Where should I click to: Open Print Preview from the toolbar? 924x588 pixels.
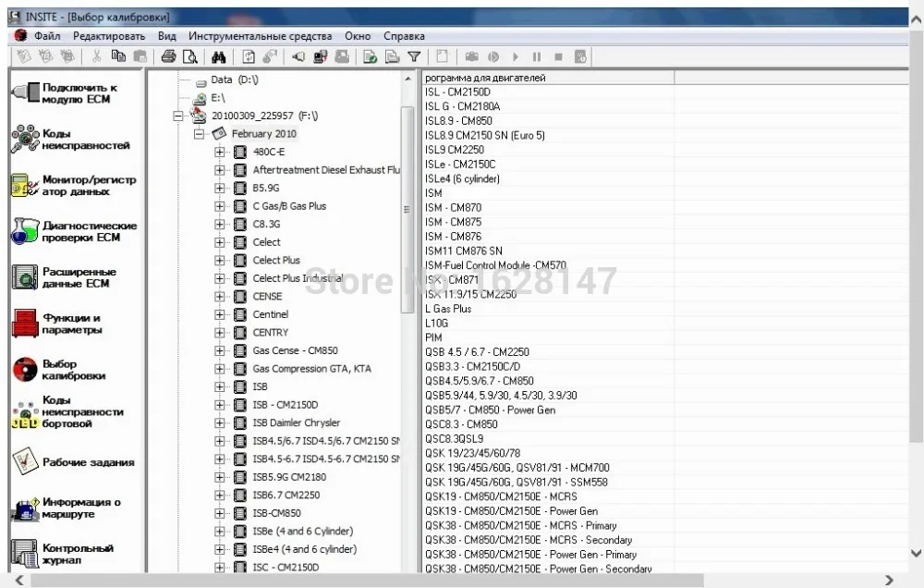pos(190,56)
